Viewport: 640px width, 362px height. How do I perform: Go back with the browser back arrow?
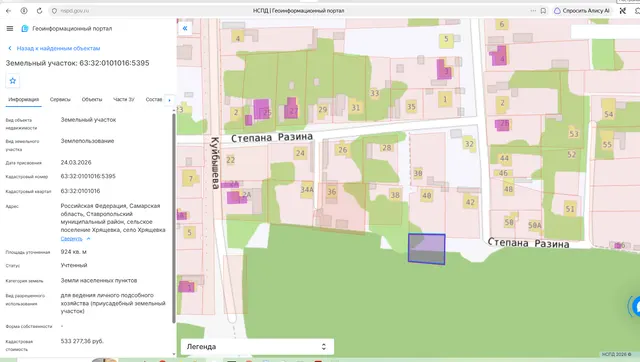9,11
